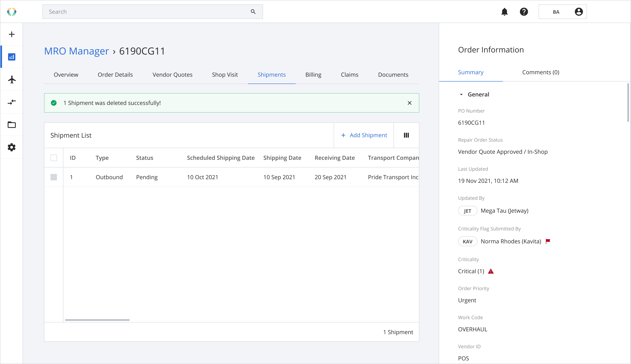
Task: Collapse the General section
Action: click(461, 94)
